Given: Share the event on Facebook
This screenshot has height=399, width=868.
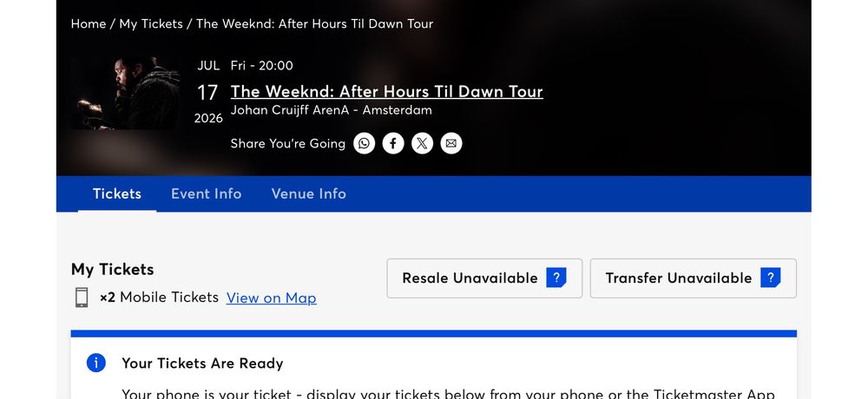Looking at the screenshot, I should (x=393, y=143).
